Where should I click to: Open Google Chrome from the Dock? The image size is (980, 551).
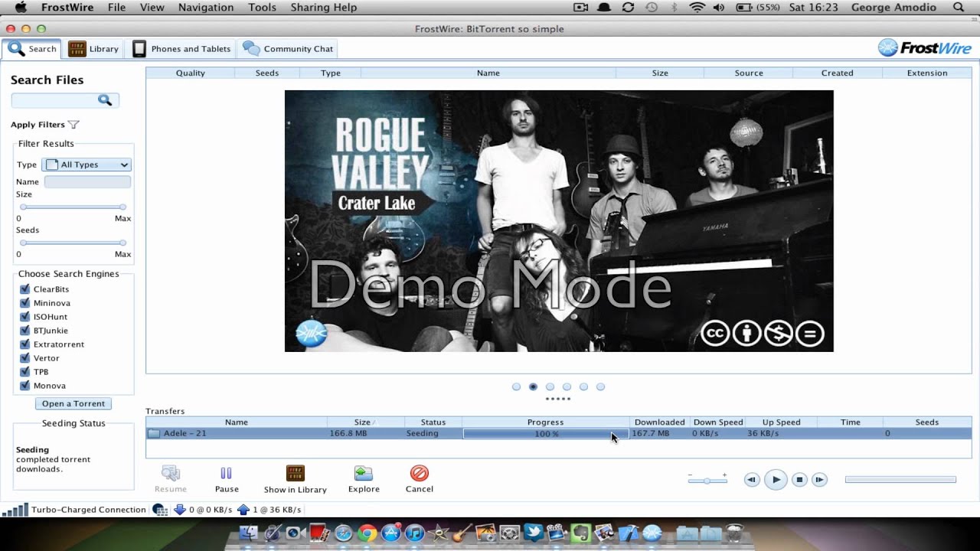(x=367, y=533)
